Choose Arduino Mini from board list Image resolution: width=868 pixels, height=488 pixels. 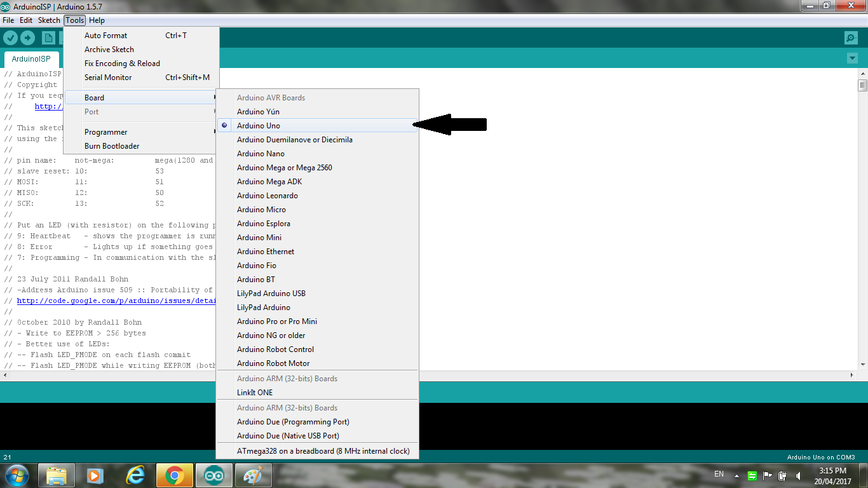tap(317, 238)
